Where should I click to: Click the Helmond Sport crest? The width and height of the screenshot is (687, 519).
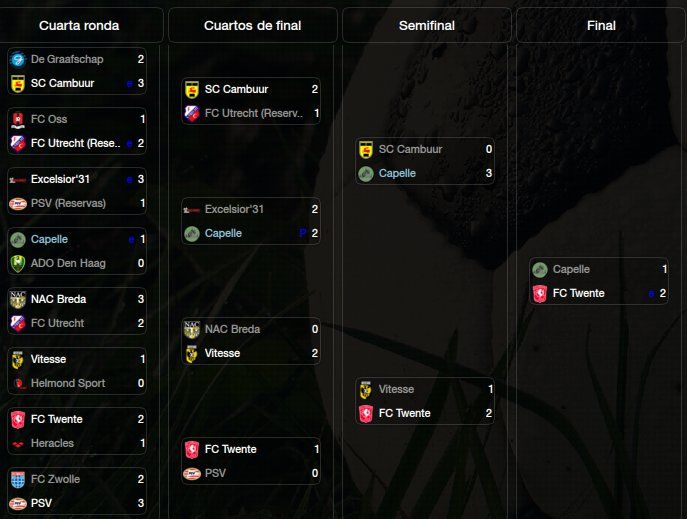18,384
